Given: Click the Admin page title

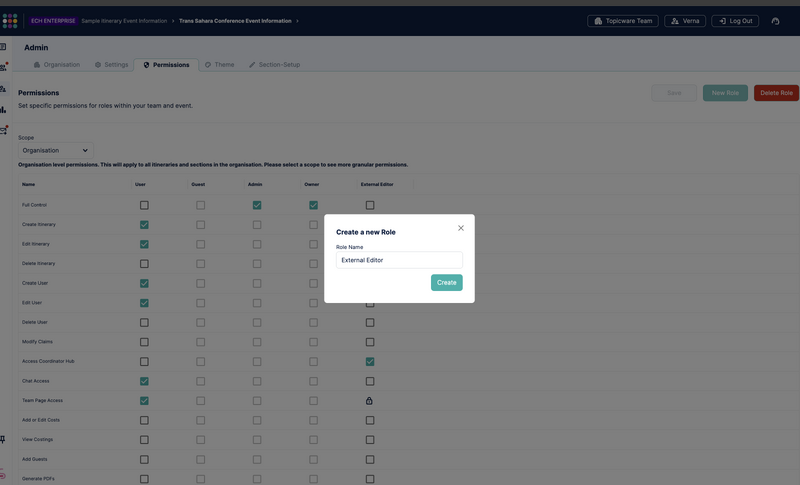Looking at the screenshot, I should (36, 47).
